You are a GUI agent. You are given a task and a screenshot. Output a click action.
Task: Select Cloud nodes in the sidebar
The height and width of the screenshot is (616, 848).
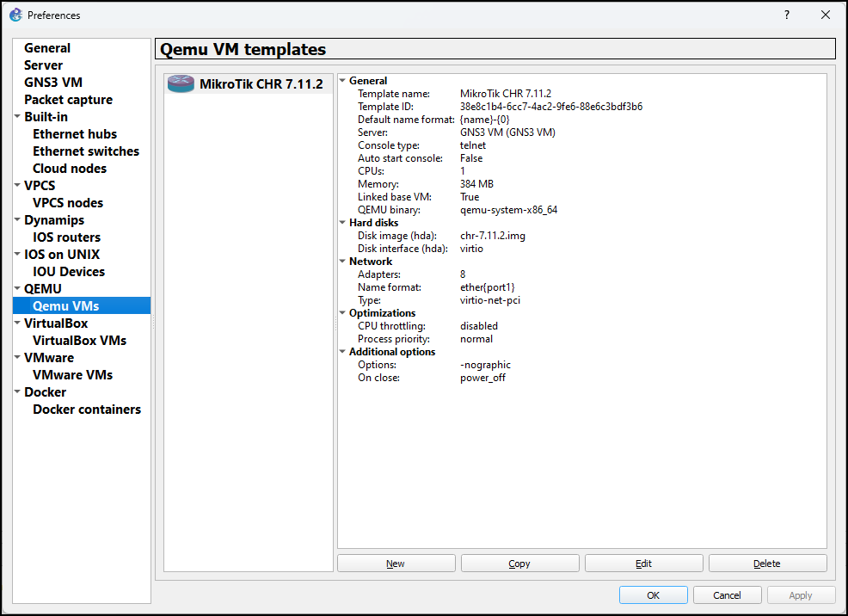70,169
